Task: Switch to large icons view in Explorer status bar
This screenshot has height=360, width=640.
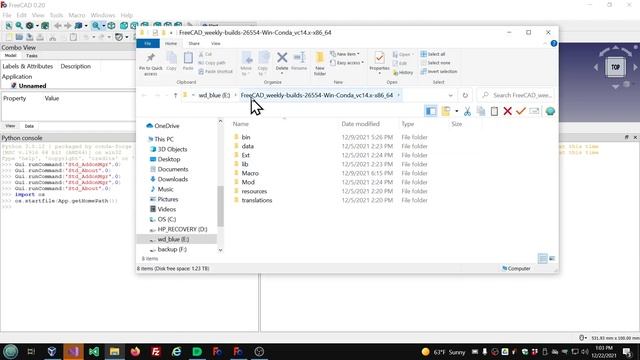Action: click(x=552, y=258)
